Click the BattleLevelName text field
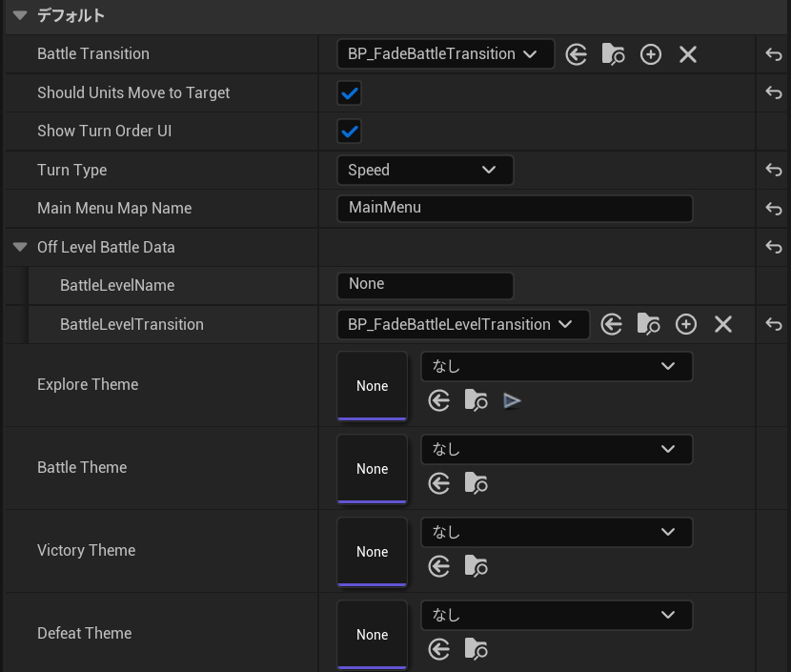Image resolution: width=791 pixels, height=672 pixels. coord(425,285)
